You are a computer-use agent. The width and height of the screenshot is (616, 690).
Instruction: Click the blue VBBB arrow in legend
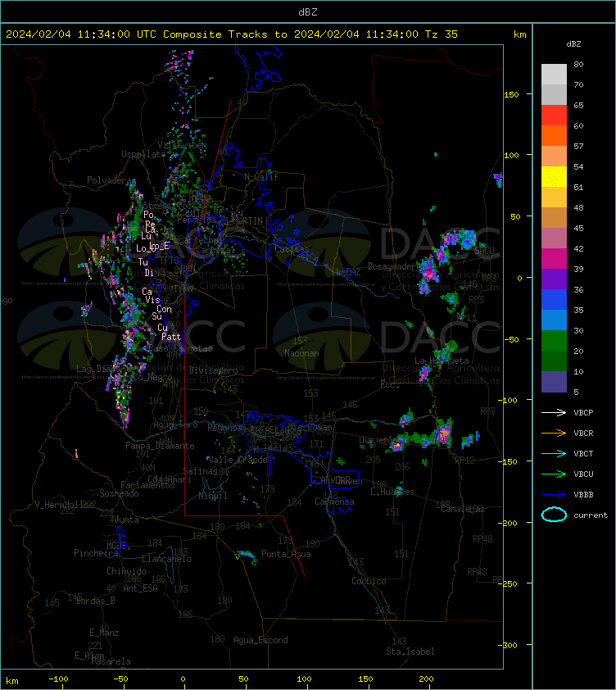554,495
